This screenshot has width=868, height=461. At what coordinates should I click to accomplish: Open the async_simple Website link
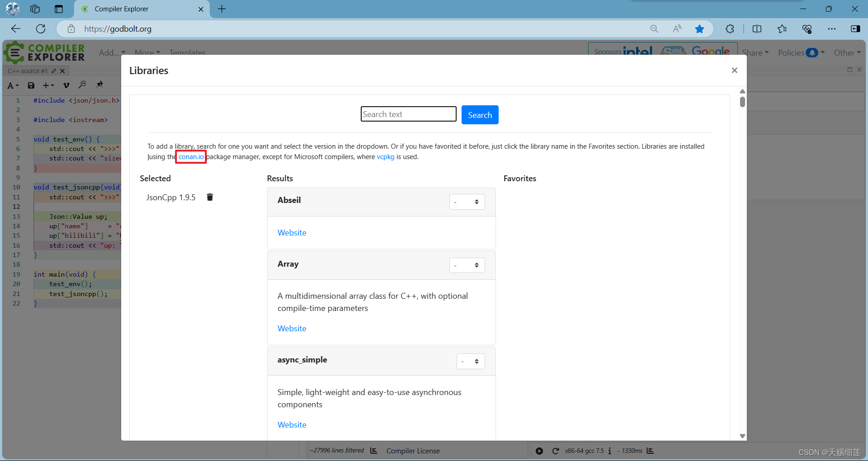point(292,425)
